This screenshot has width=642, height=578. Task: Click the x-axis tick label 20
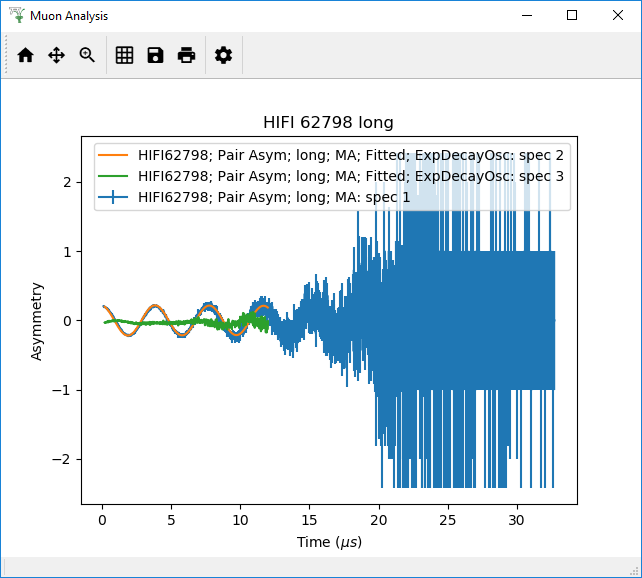pyautogui.click(x=378, y=521)
